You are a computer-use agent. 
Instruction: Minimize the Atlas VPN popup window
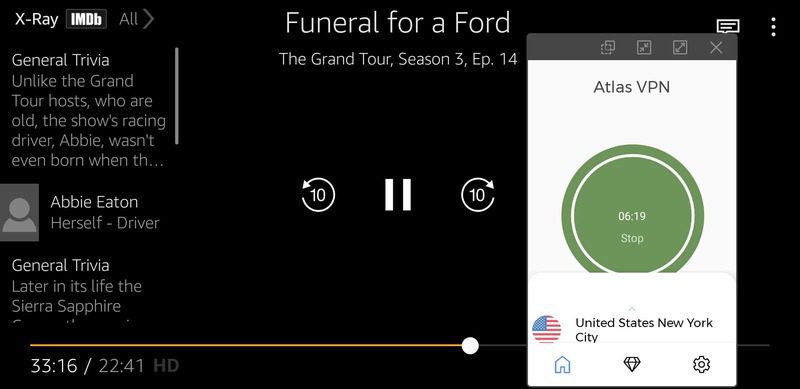644,47
